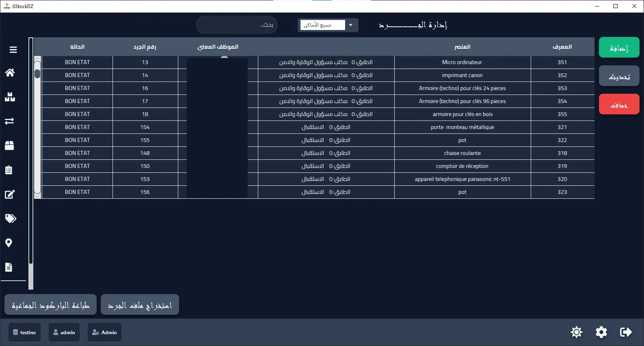This screenshot has width=644, height=346.
Task: Open the location pin icon in sidebar
Action: pyautogui.click(x=9, y=243)
